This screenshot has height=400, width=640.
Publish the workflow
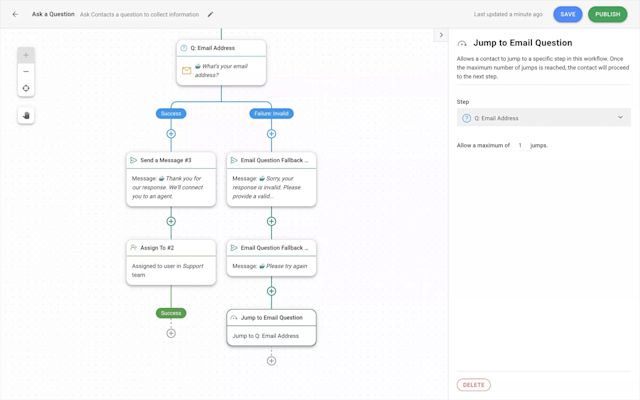coord(607,14)
